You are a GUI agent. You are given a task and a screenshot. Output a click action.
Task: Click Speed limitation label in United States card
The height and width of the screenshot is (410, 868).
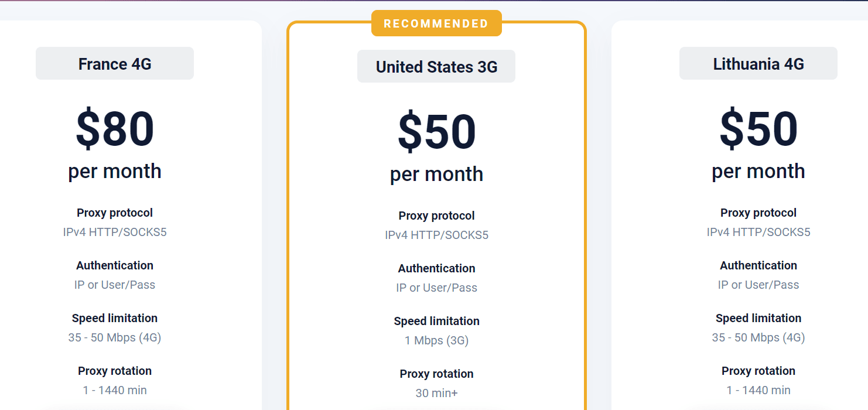(436, 321)
